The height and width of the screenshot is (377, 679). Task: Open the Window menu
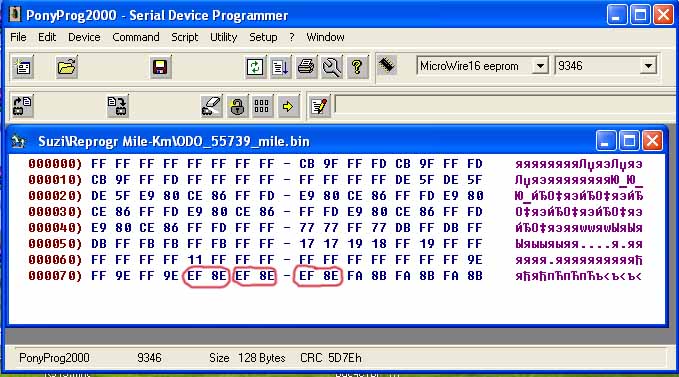pos(325,37)
